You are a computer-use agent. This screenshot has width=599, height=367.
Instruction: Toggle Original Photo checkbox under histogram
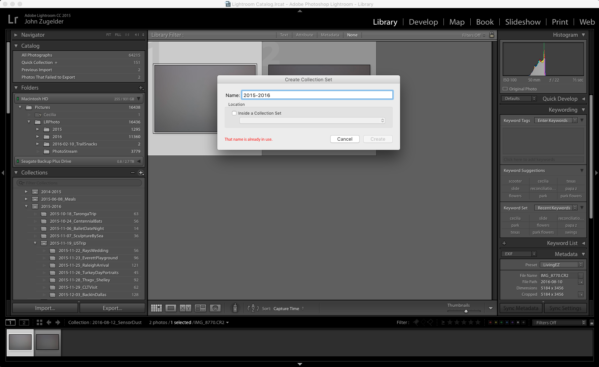[505, 89]
